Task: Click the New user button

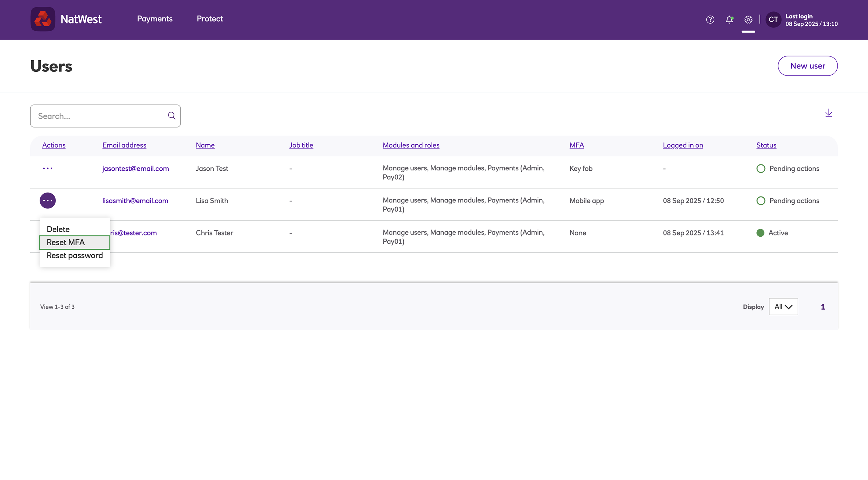Action: point(807,66)
